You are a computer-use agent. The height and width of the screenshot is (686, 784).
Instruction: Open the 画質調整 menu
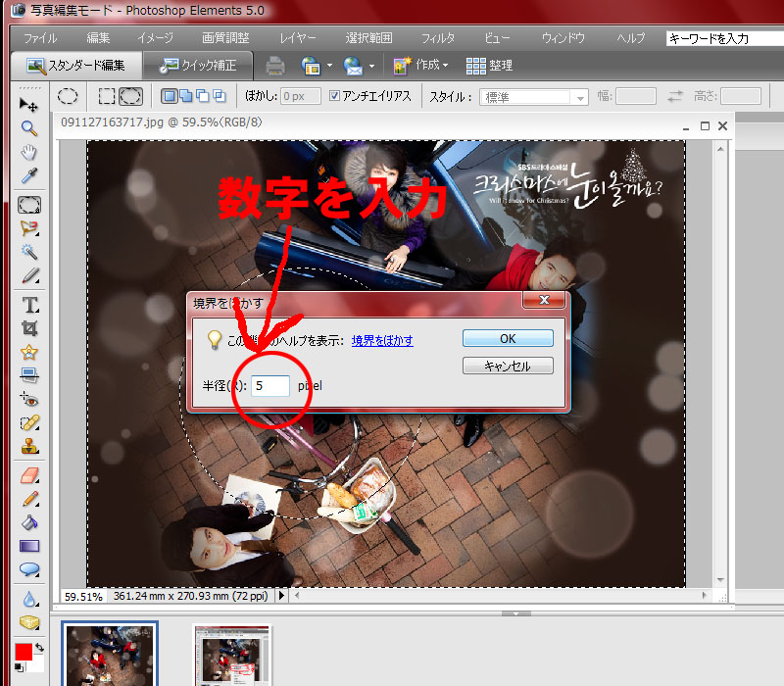tap(225, 38)
